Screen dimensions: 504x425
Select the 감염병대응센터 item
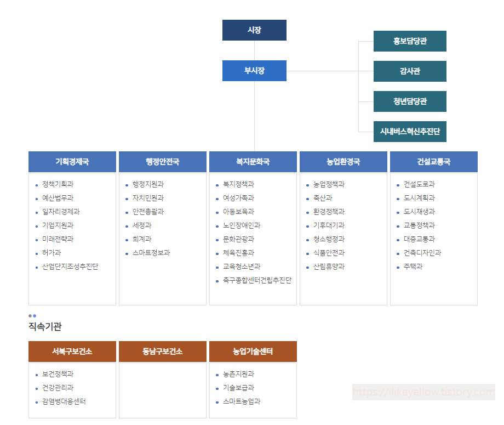[x=64, y=401]
